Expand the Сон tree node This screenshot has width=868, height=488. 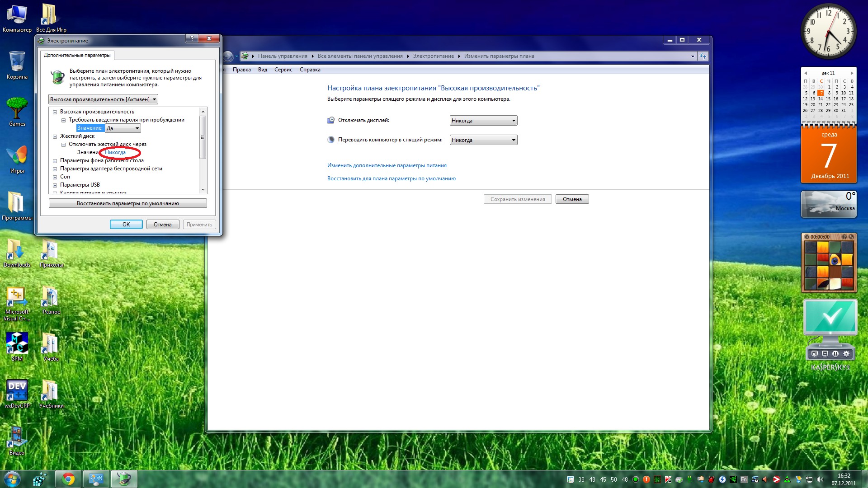55,177
